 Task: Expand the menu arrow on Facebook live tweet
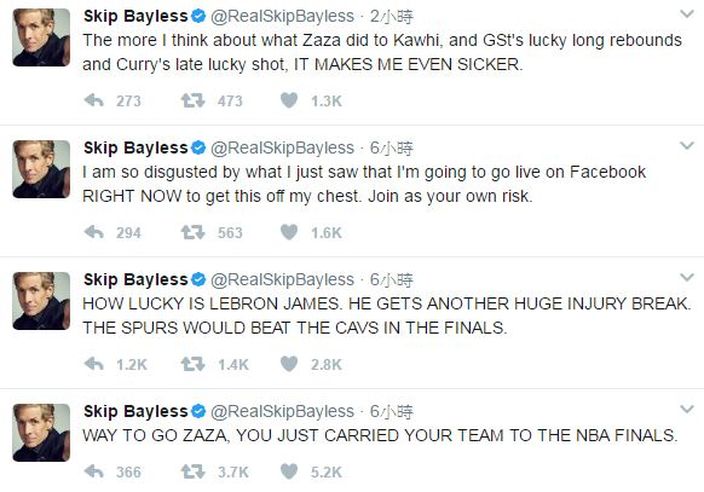(x=687, y=146)
